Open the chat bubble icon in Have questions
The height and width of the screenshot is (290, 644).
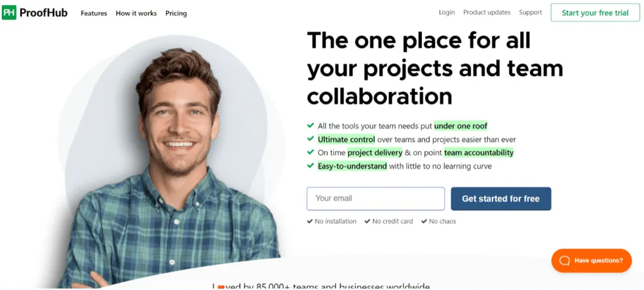[x=565, y=260]
